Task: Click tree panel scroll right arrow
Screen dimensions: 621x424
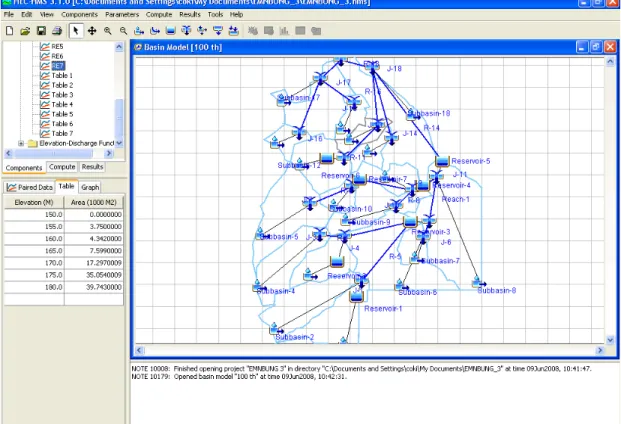Action: point(109,153)
